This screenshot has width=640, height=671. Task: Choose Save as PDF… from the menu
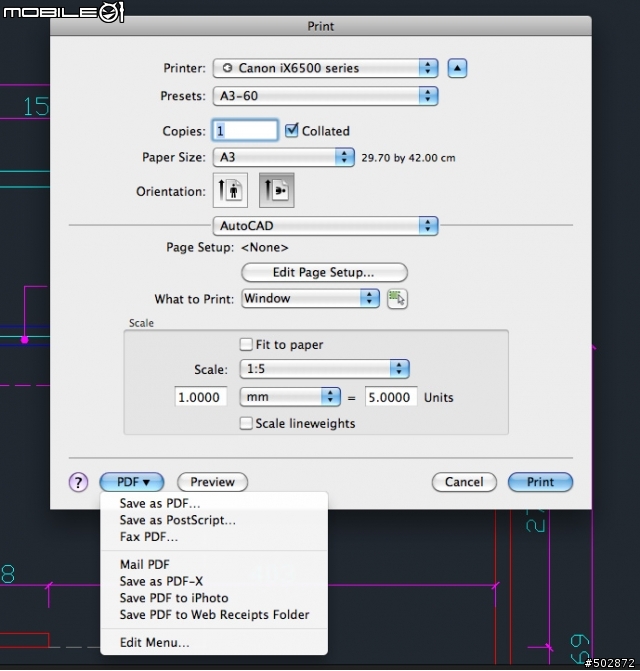point(214,503)
